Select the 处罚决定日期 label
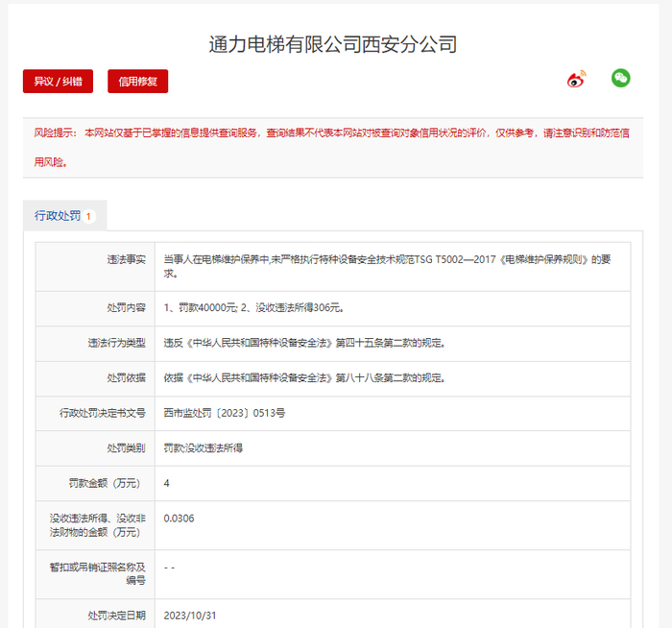This screenshot has height=628, width=672. click(x=116, y=616)
